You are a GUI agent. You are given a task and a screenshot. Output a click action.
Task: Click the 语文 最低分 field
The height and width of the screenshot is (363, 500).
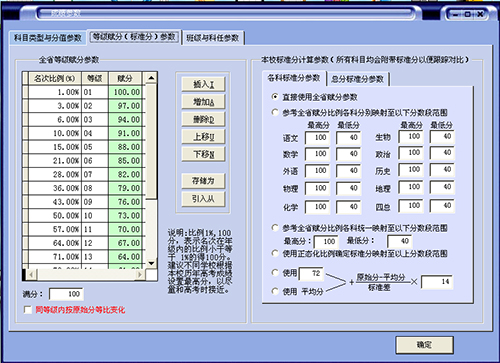(348, 138)
